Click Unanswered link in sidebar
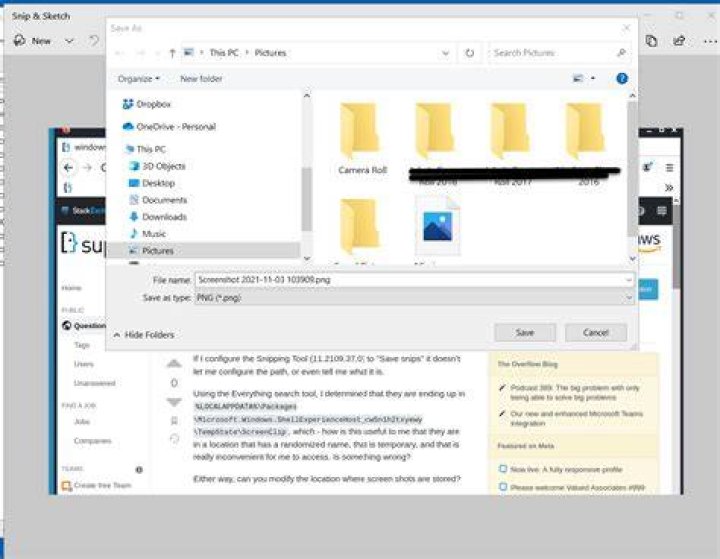Viewport: 720px width, 559px height. (95, 383)
